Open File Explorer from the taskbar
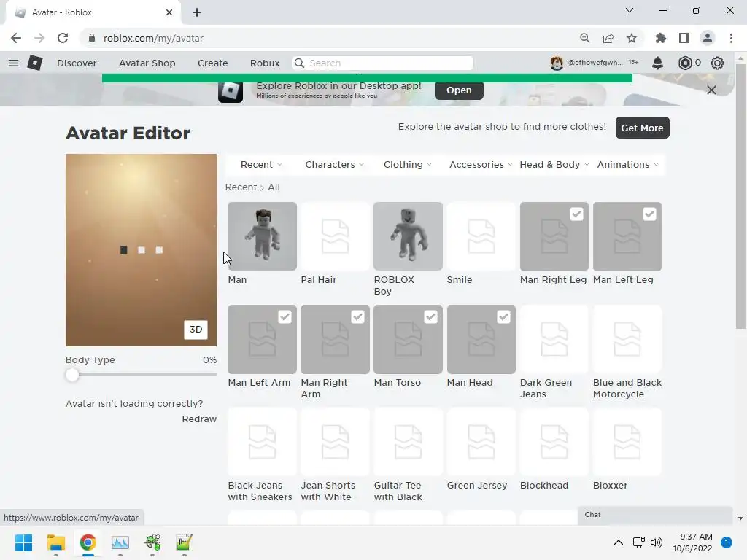 point(55,542)
